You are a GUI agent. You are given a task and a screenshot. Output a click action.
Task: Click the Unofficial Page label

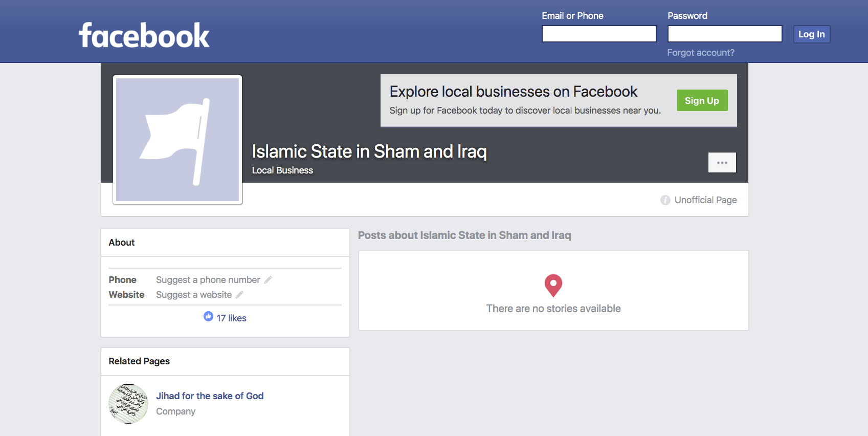pos(705,200)
